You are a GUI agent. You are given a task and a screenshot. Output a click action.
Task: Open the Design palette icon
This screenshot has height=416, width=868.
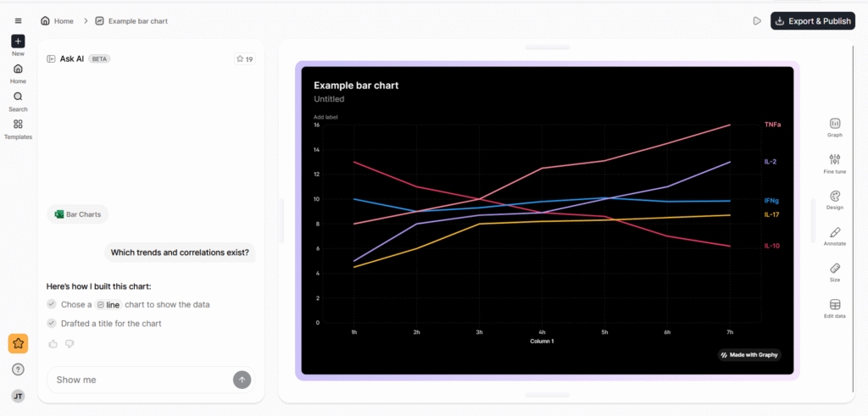pyautogui.click(x=835, y=196)
